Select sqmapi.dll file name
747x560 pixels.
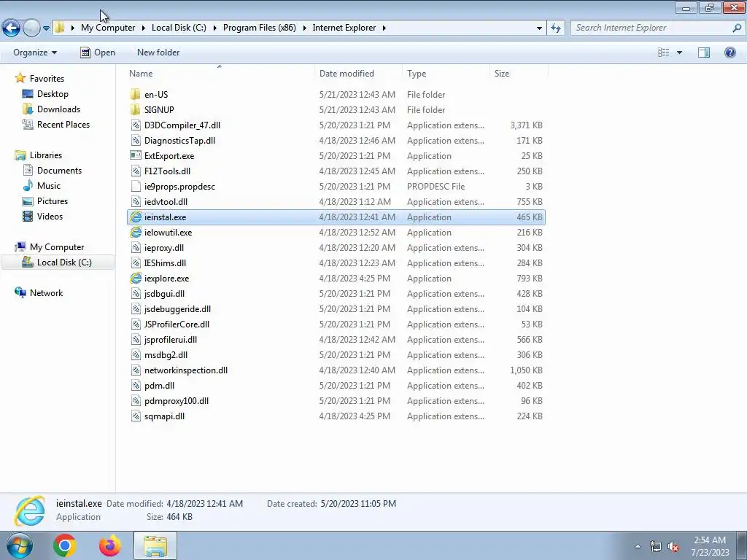click(x=164, y=416)
